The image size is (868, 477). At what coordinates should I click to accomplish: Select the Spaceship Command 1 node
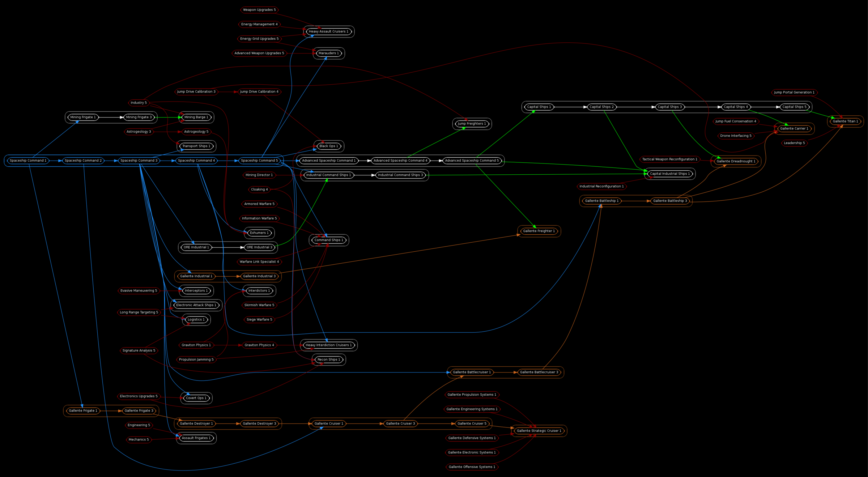click(27, 160)
